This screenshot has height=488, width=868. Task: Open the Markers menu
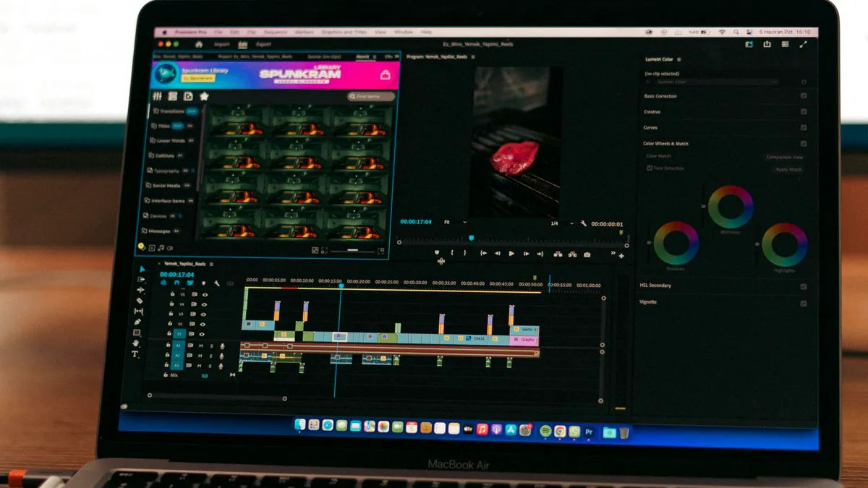coord(305,33)
